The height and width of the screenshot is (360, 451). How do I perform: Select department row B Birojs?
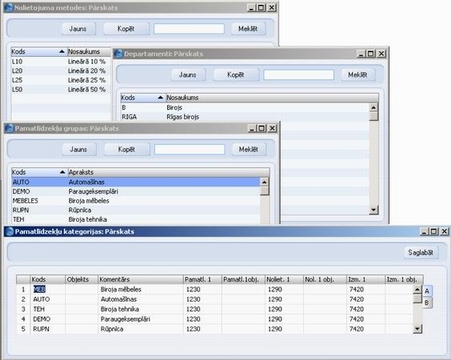click(245, 108)
